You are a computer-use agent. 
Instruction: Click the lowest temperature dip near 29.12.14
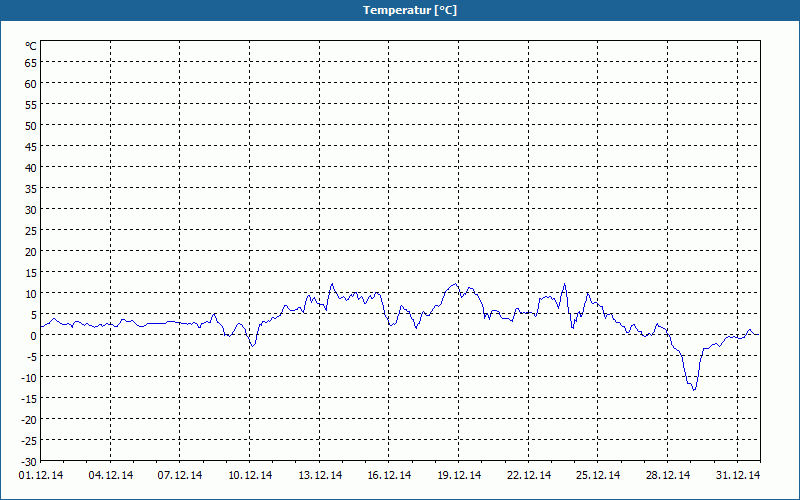click(694, 389)
